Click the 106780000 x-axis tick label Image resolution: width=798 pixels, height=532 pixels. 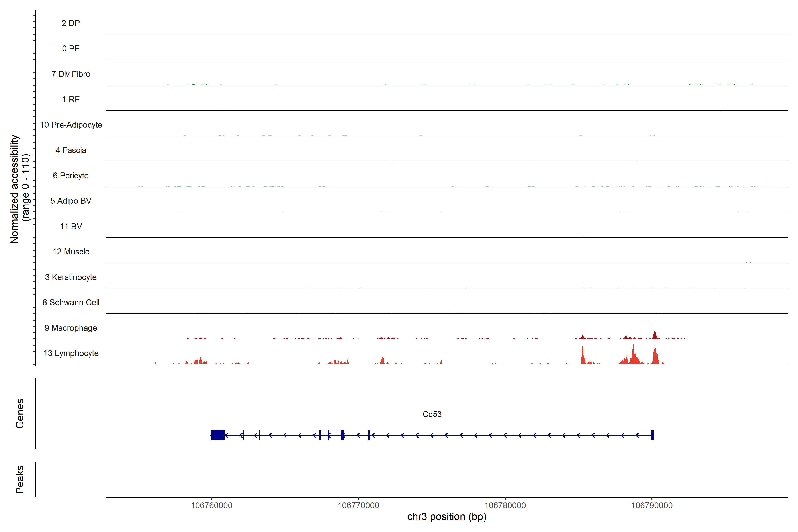(x=505, y=505)
